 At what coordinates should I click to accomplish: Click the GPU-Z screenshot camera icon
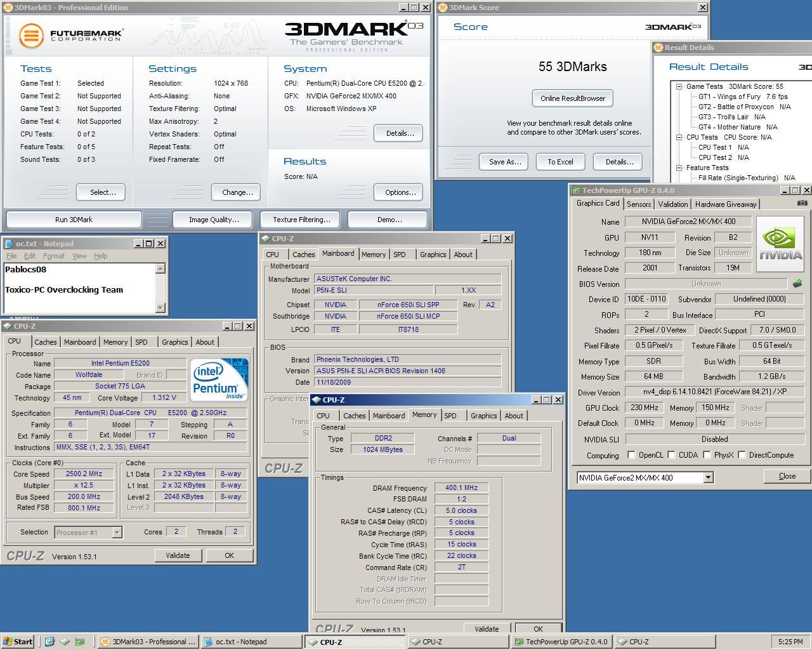pos(802,203)
